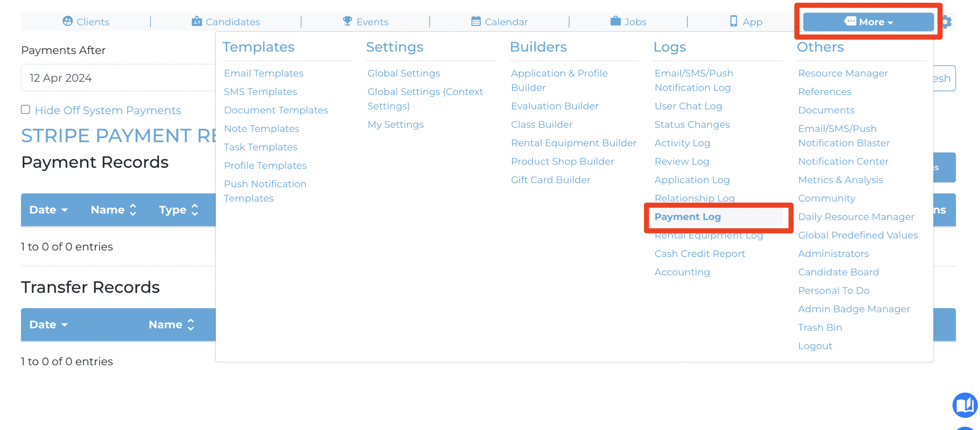The image size is (980, 430).
Task: Open Cash Credit Report
Action: tap(699, 253)
